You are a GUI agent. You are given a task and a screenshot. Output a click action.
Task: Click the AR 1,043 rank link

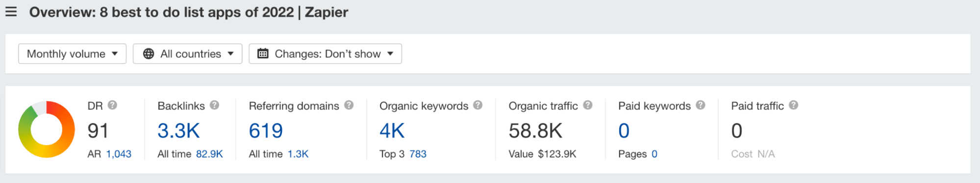pyautogui.click(x=119, y=154)
